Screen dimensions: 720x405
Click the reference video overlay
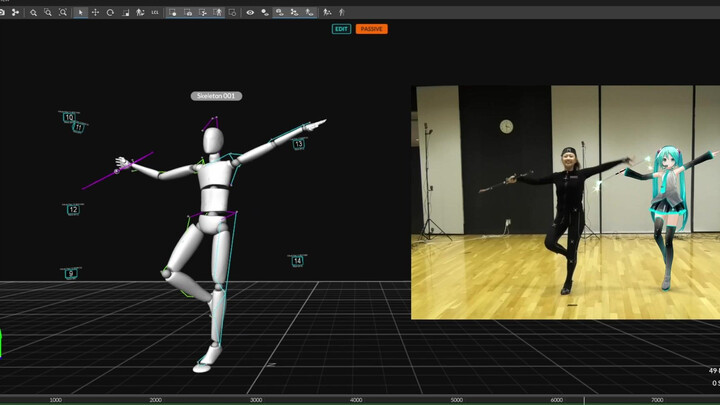[x=565, y=202]
